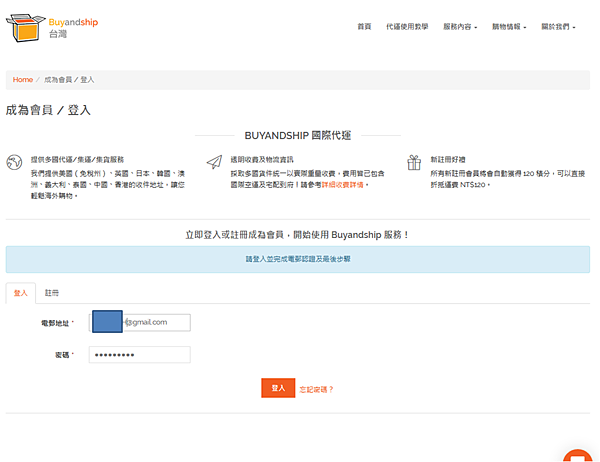Select the globe icon for multi-country service

(x=14, y=162)
